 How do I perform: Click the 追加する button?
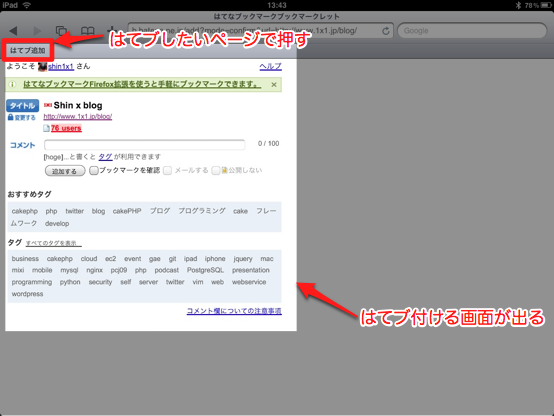coord(65,171)
